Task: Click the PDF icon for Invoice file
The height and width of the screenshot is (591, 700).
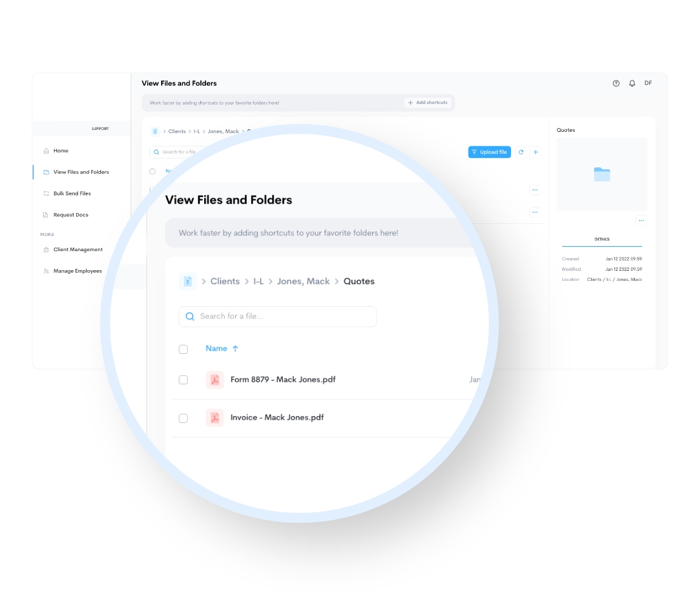Action: point(215,418)
